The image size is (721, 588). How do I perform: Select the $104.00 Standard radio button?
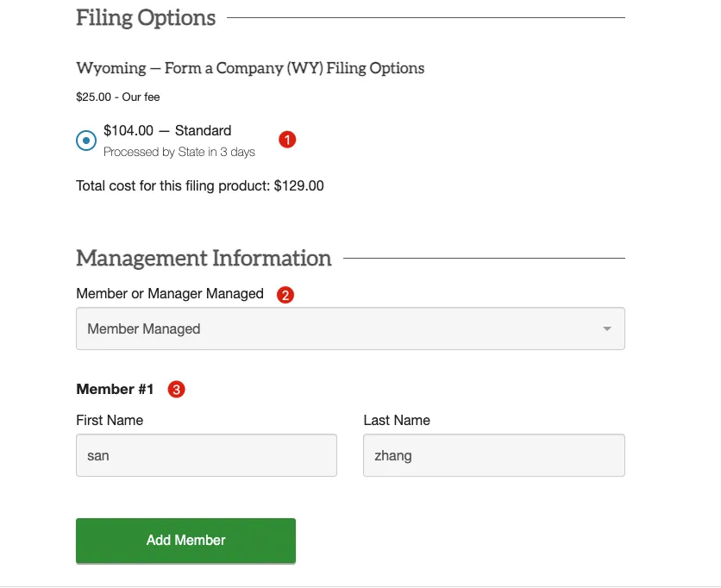[x=86, y=141]
